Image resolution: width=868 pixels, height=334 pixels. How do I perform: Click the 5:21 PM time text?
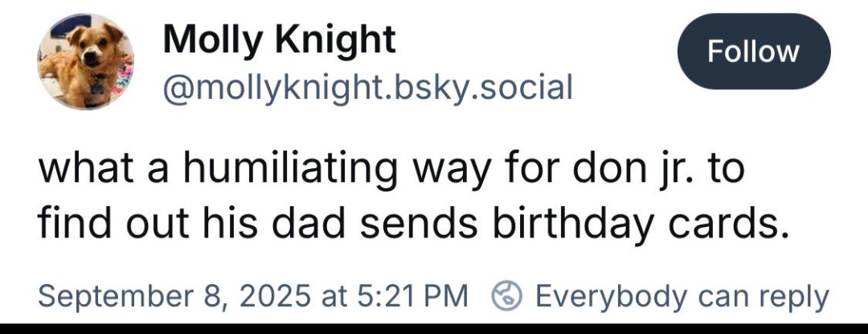click(x=411, y=295)
